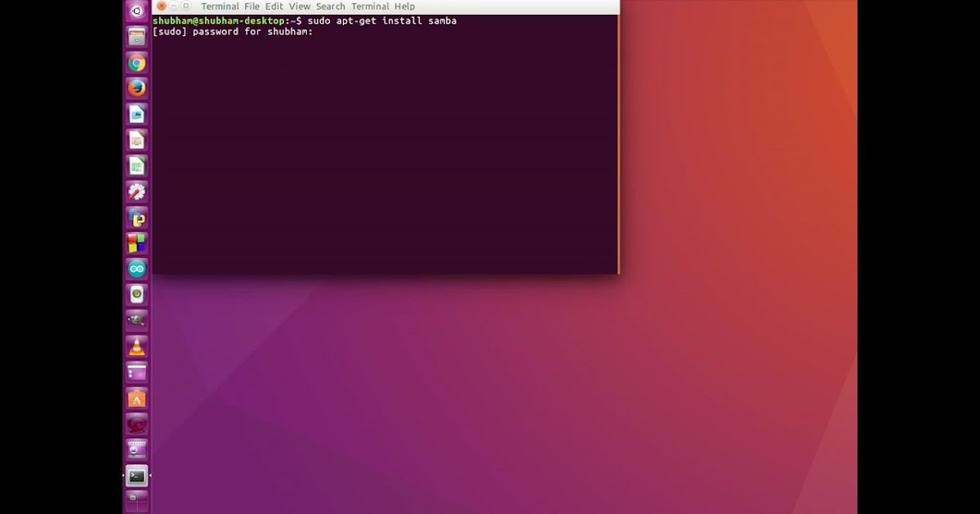Open the View menu

point(299,6)
